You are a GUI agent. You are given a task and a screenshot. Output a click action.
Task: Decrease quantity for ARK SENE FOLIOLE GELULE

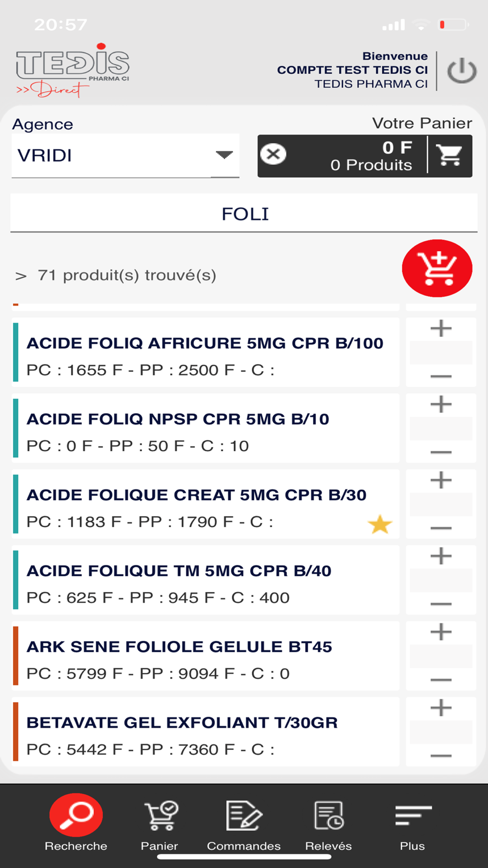click(441, 680)
